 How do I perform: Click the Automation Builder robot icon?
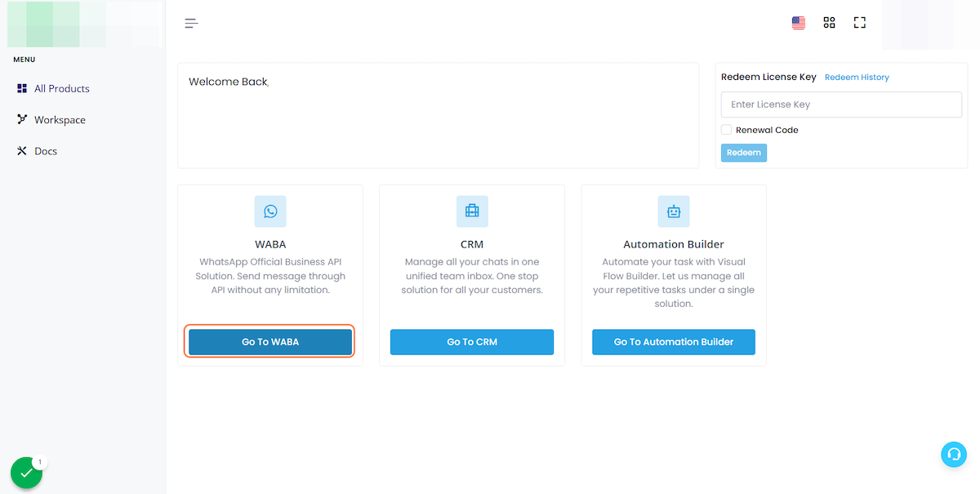tap(674, 211)
